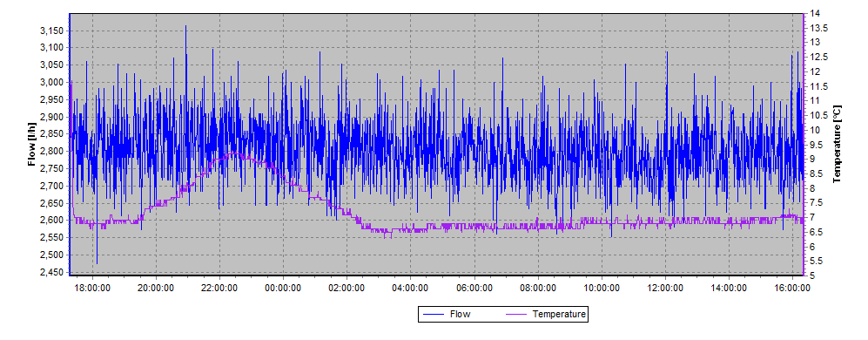Click the 06:00:00 time axis label
This screenshot has height=340, width=868.
click(474, 288)
